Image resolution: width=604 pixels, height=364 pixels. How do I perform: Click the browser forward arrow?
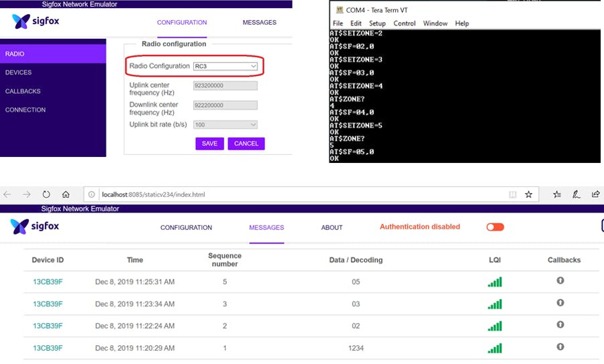click(x=27, y=194)
